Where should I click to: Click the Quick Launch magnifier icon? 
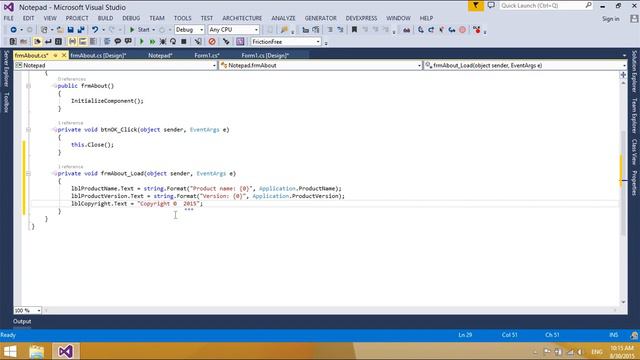tap(588, 5)
